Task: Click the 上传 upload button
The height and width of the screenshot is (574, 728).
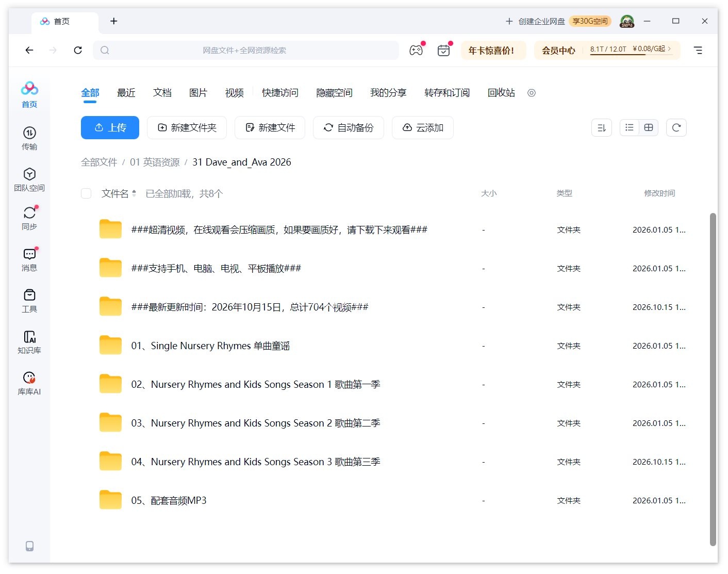Action: tap(110, 127)
